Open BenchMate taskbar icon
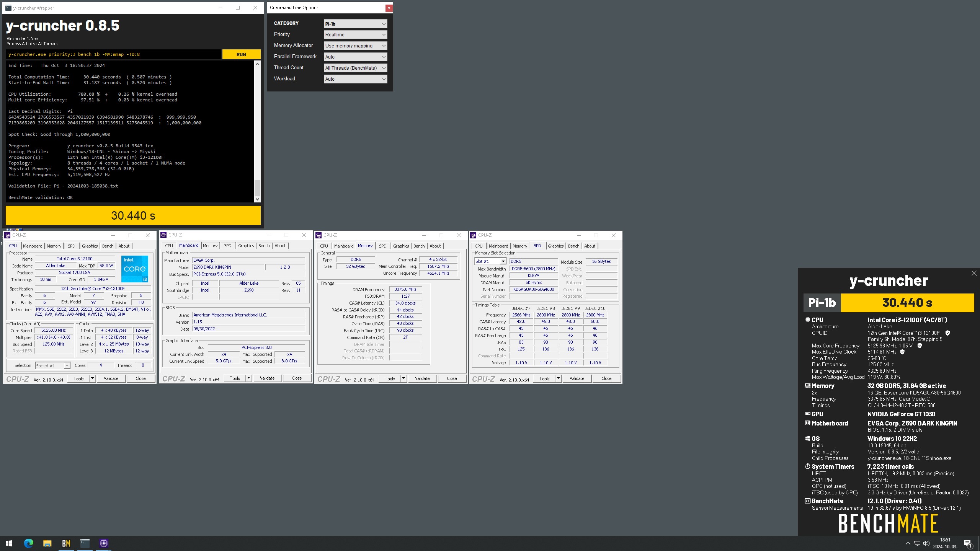 click(66, 543)
